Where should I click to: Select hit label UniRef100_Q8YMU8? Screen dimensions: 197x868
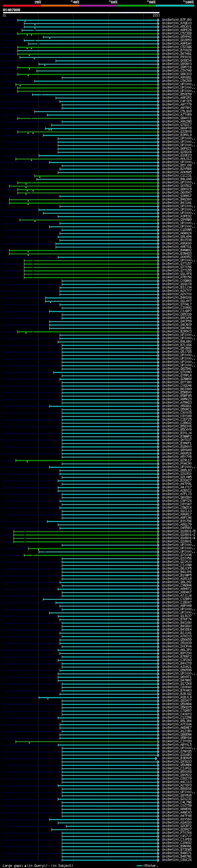tap(176, 796)
